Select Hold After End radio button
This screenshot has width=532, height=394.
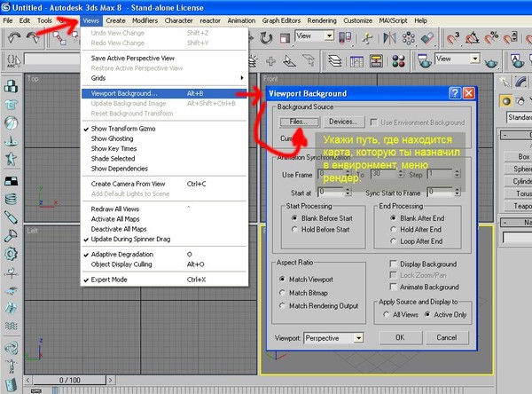pyautogui.click(x=393, y=230)
